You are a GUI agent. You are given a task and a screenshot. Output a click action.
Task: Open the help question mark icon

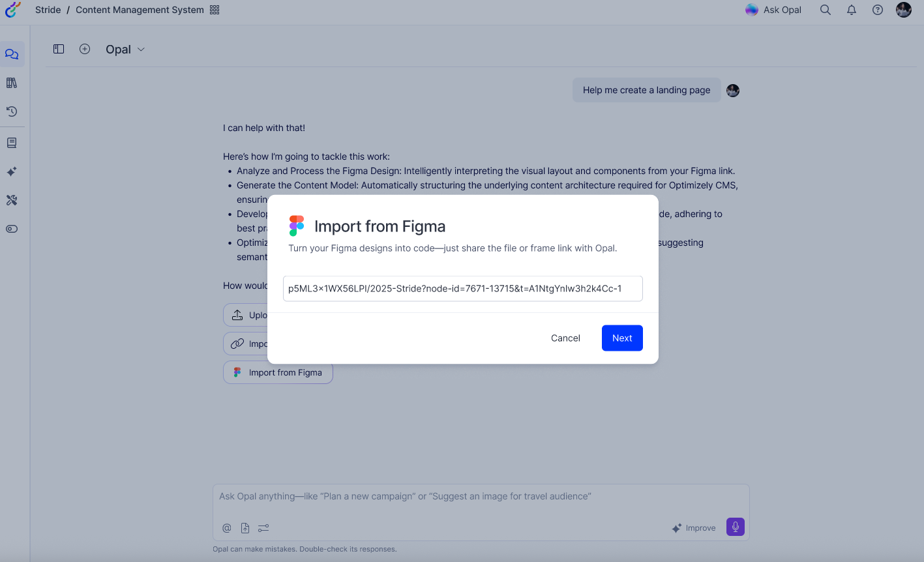tap(878, 10)
